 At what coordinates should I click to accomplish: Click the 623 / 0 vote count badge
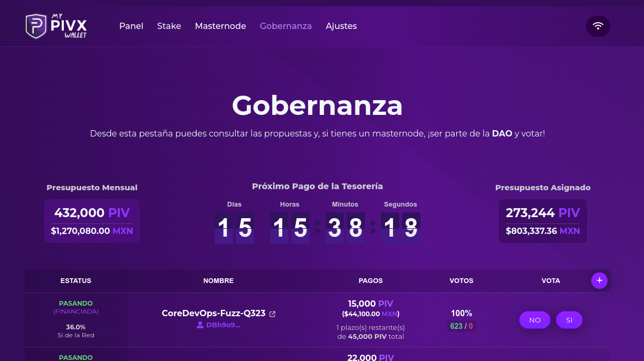(462, 326)
